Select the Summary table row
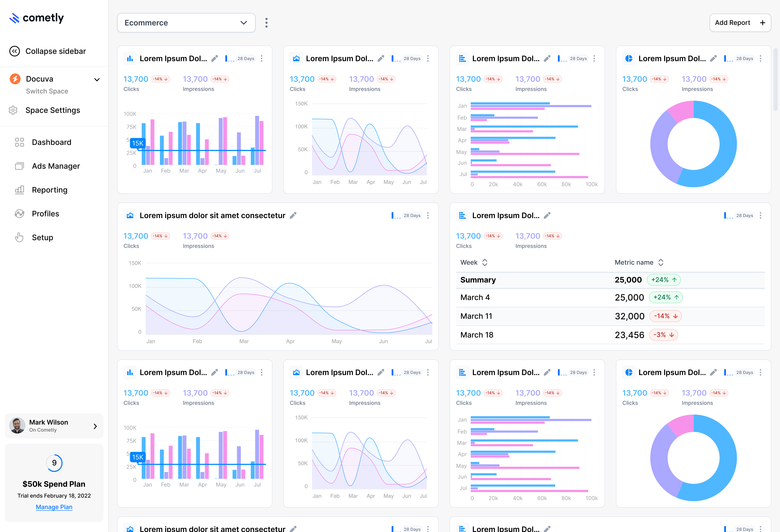The height and width of the screenshot is (532, 780). coord(610,280)
